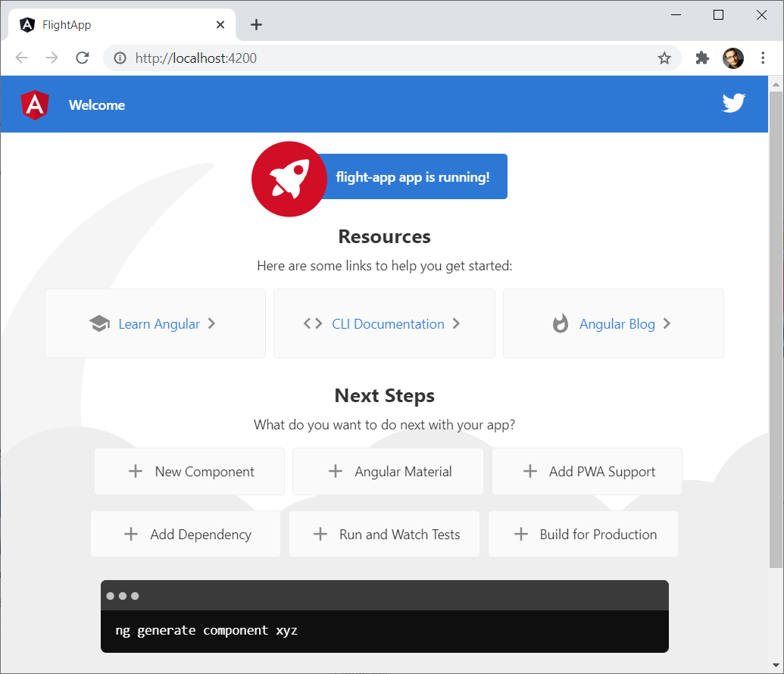
Task: Click the scrollbar up arrow
Action: click(776, 84)
